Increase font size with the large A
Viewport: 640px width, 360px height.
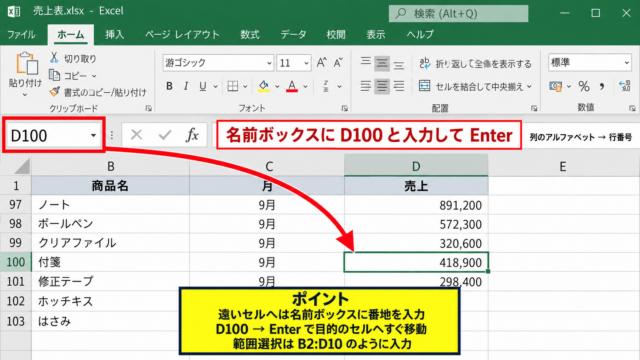(x=322, y=62)
